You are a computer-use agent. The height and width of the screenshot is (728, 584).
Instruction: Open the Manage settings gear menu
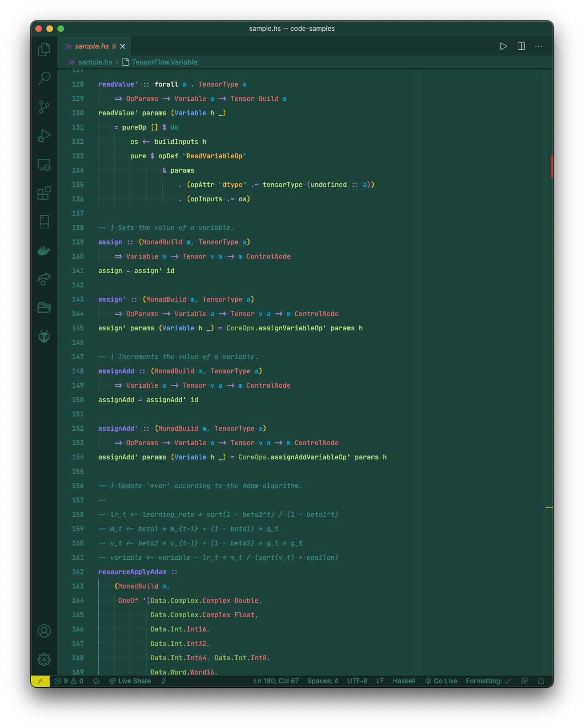click(44, 659)
